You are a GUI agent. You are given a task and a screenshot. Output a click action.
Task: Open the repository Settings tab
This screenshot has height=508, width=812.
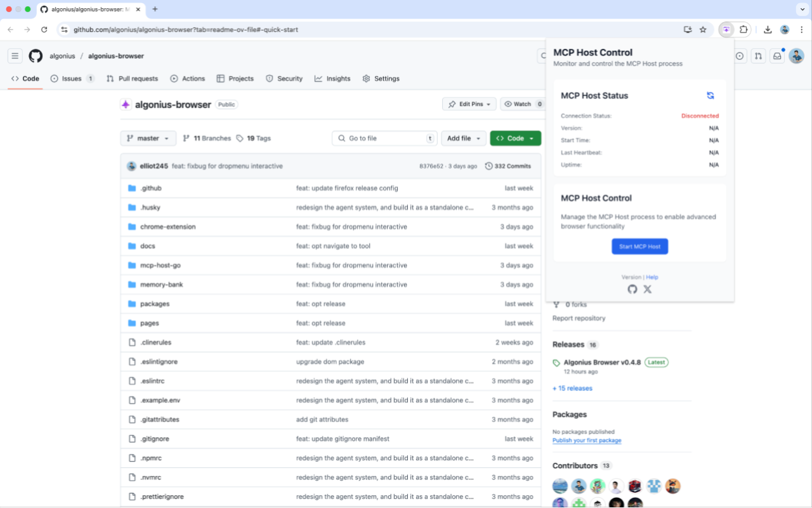[381, 79]
